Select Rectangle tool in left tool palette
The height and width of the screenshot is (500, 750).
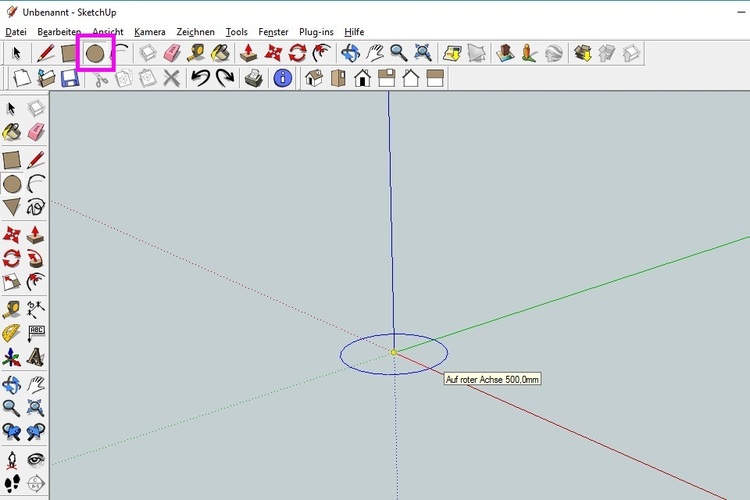click(11, 160)
